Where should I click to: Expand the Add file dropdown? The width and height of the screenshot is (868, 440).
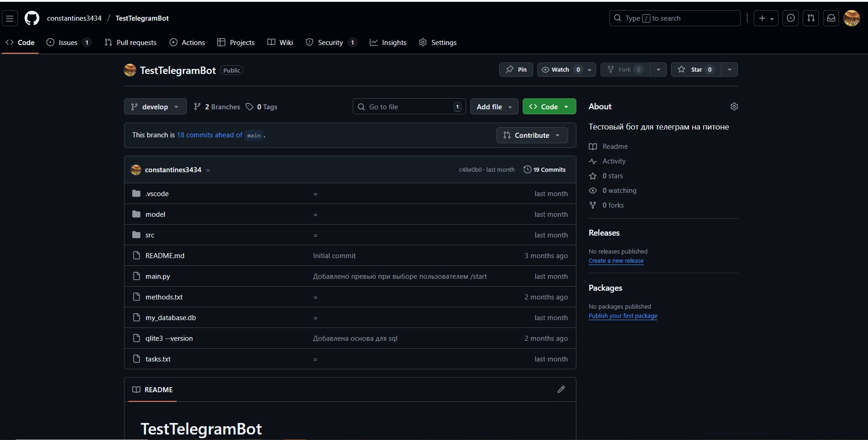pyautogui.click(x=494, y=107)
